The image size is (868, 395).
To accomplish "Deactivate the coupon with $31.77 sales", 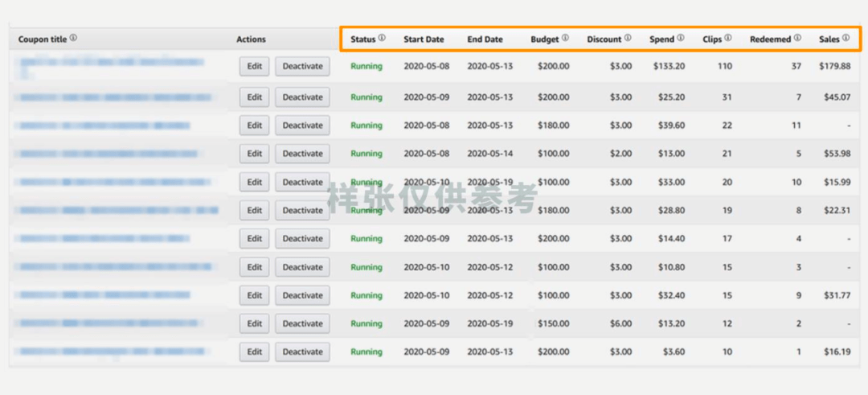I will tap(302, 295).
